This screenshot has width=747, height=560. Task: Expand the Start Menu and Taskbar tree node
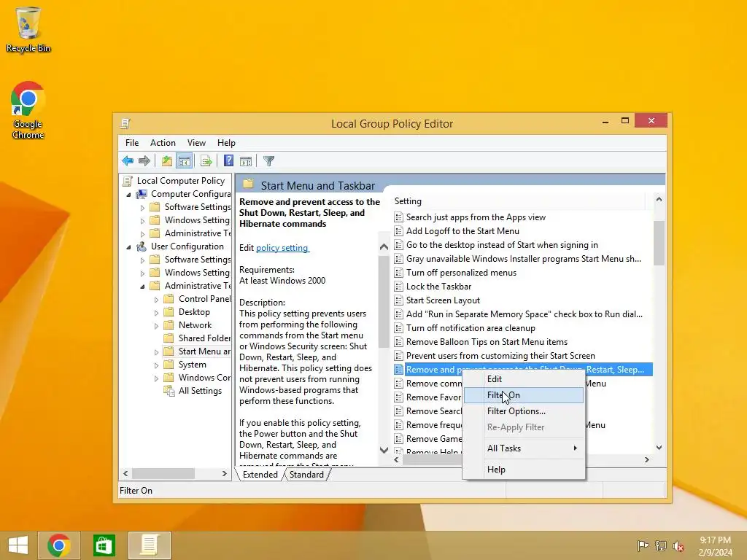[x=156, y=352]
